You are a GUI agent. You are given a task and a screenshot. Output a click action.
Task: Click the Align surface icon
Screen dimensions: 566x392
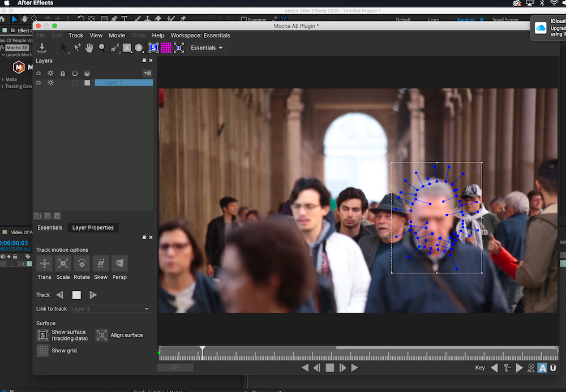tap(101, 335)
